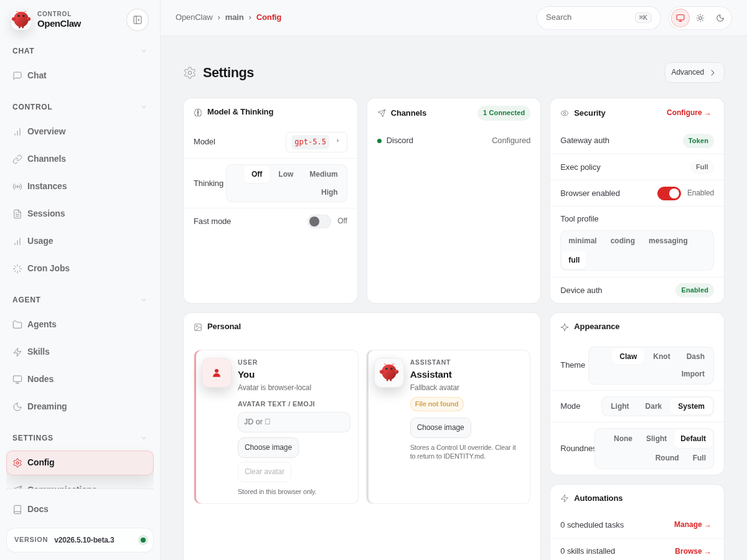The image size is (747, 560).
Task: Set Thinking to Low
Action: (286, 174)
